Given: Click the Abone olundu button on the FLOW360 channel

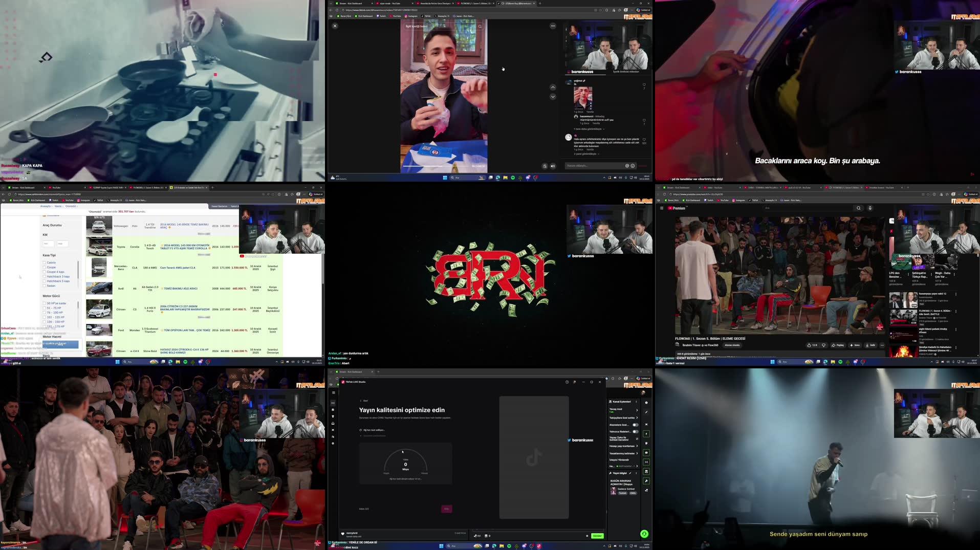Looking at the screenshot, I should click(x=732, y=345).
